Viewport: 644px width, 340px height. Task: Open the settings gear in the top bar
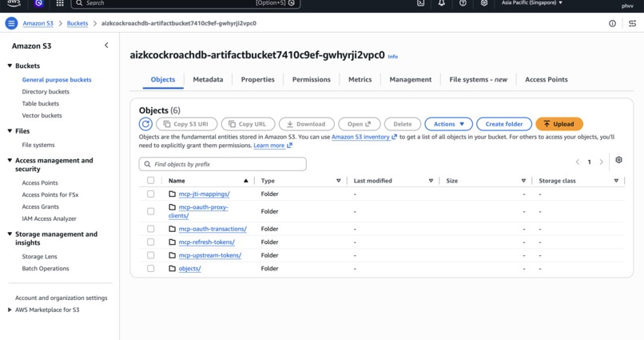click(484, 3)
